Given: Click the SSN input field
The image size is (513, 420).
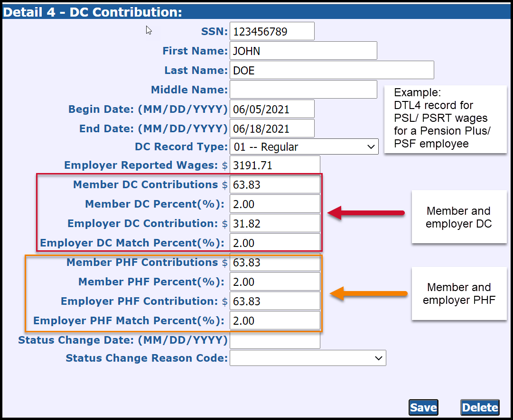Looking at the screenshot, I should coord(272,31).
